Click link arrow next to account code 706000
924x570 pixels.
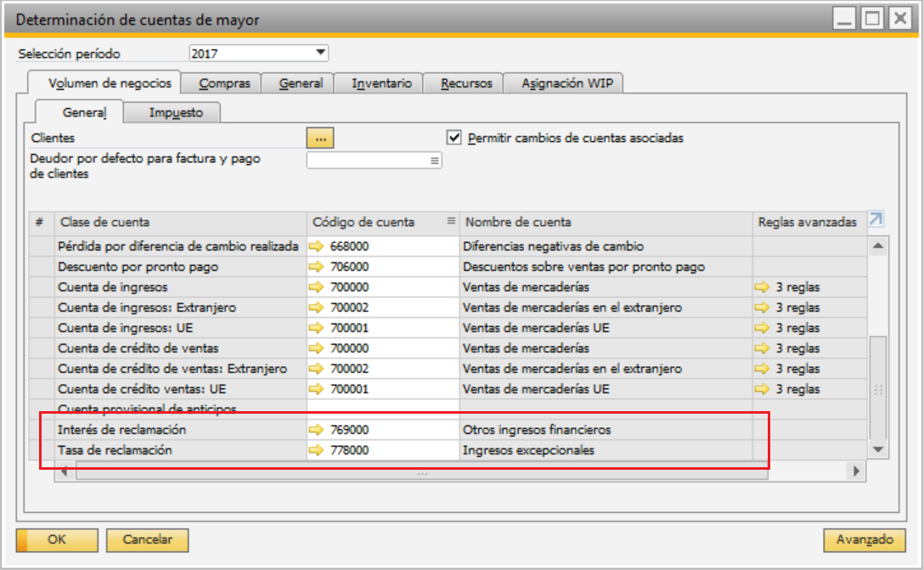click(318, 267)
